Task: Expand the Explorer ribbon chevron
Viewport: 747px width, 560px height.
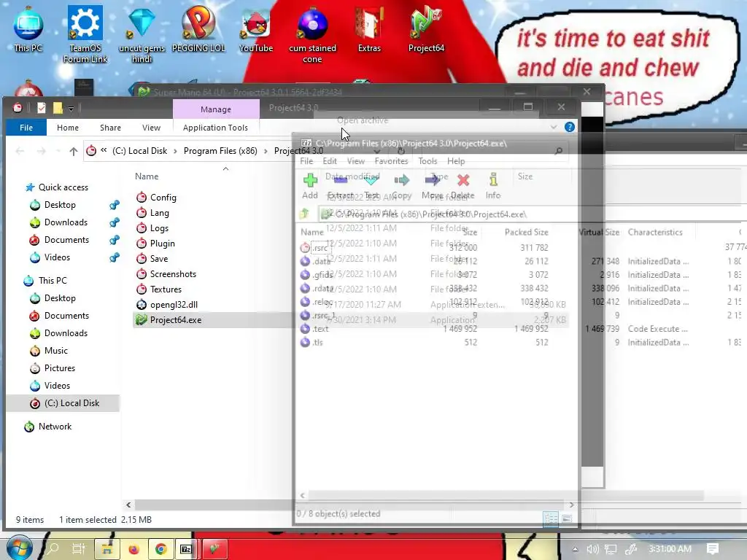Action: point(554,127)
